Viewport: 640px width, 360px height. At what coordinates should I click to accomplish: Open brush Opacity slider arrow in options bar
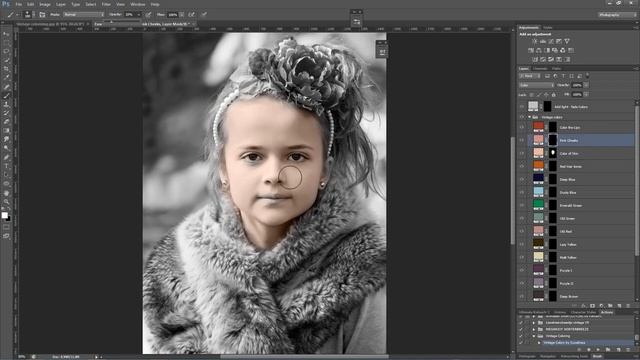[x=139, y=15]
